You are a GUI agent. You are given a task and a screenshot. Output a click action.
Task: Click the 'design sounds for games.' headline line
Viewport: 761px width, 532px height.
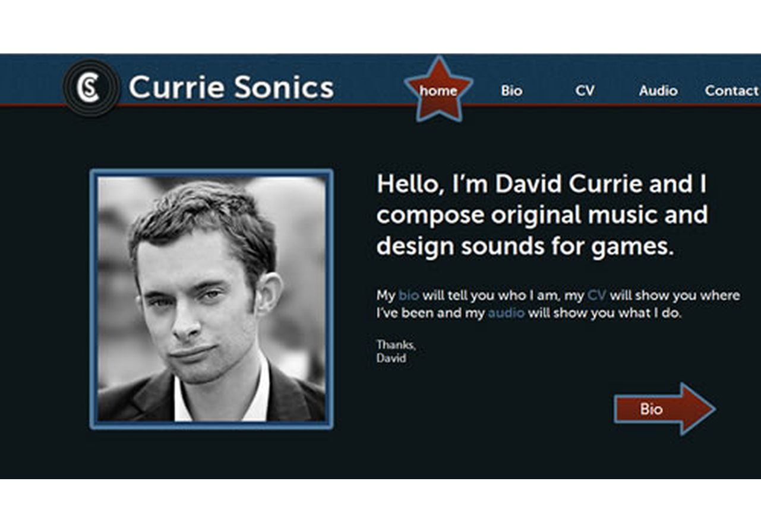coord(526,246)
